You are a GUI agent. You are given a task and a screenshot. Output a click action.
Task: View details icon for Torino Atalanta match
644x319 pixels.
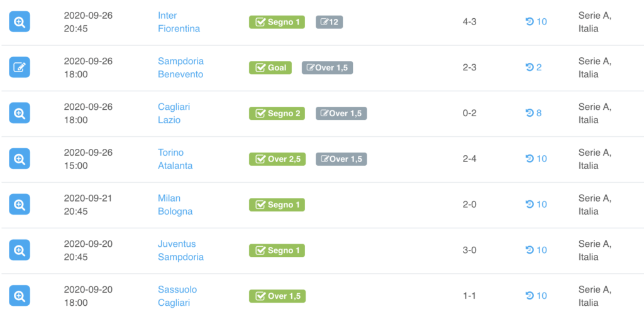[x=19, y=159]
